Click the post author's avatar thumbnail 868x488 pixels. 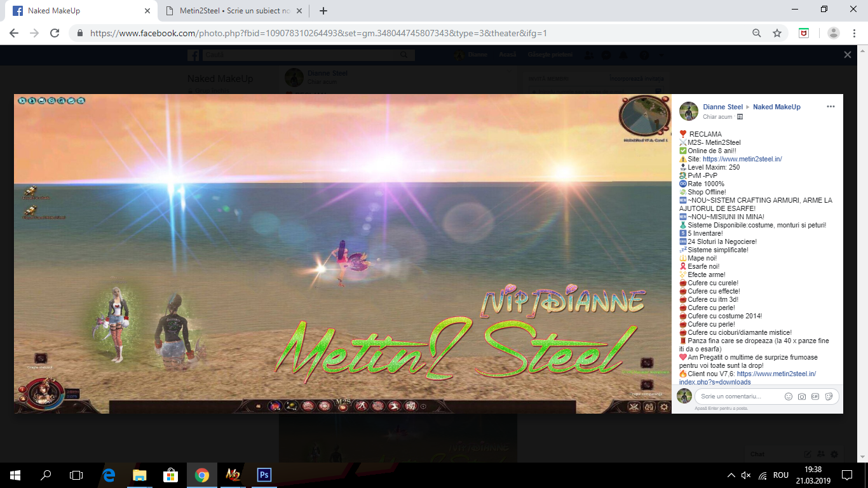tap(689, 111)
